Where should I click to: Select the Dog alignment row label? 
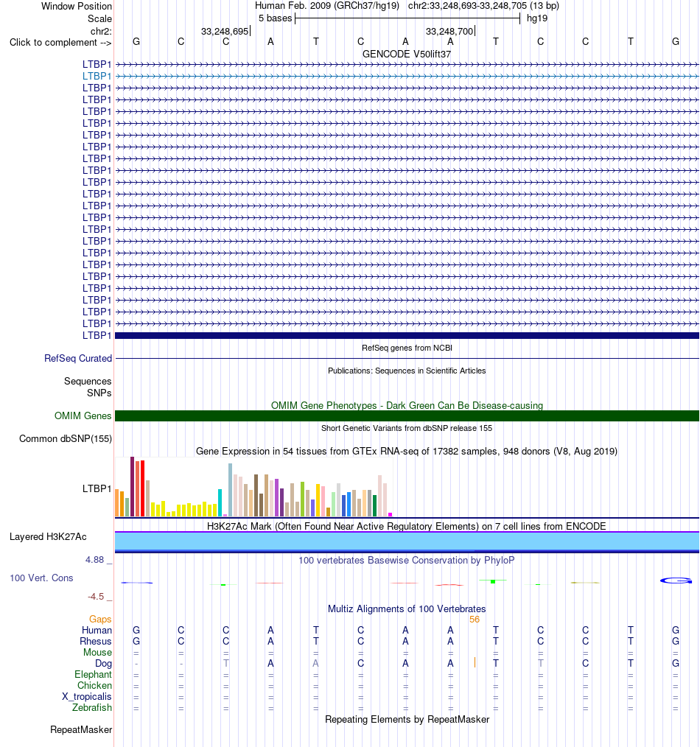pos(103,663)
